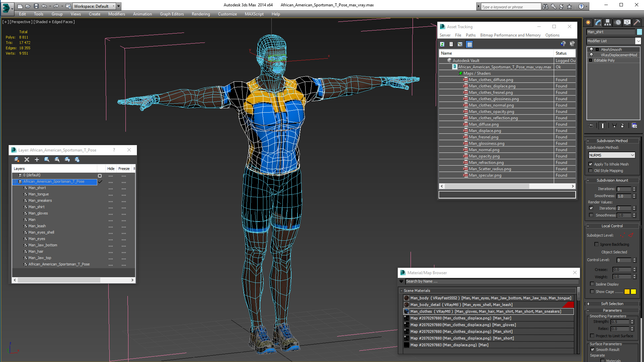Click the Hide column header in Layer dialog
644x362 pixels.
click(x=111, y=169)
